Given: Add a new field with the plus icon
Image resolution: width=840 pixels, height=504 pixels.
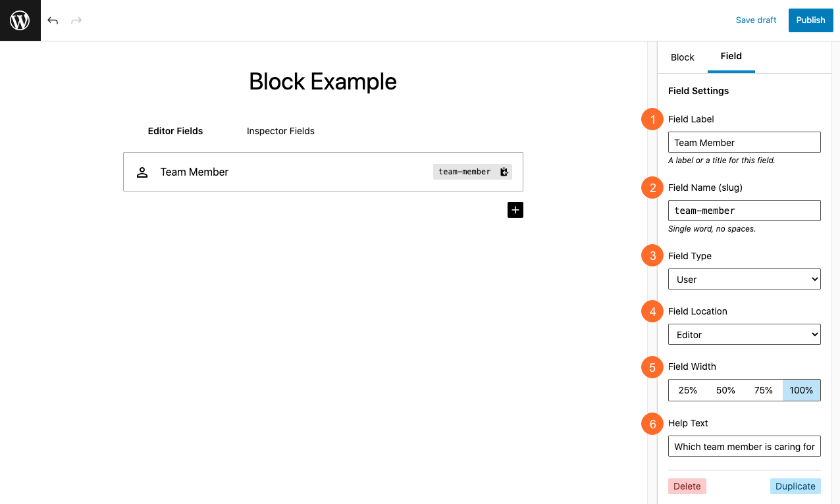Looking at the screenshot, I should tap(515, 209).
